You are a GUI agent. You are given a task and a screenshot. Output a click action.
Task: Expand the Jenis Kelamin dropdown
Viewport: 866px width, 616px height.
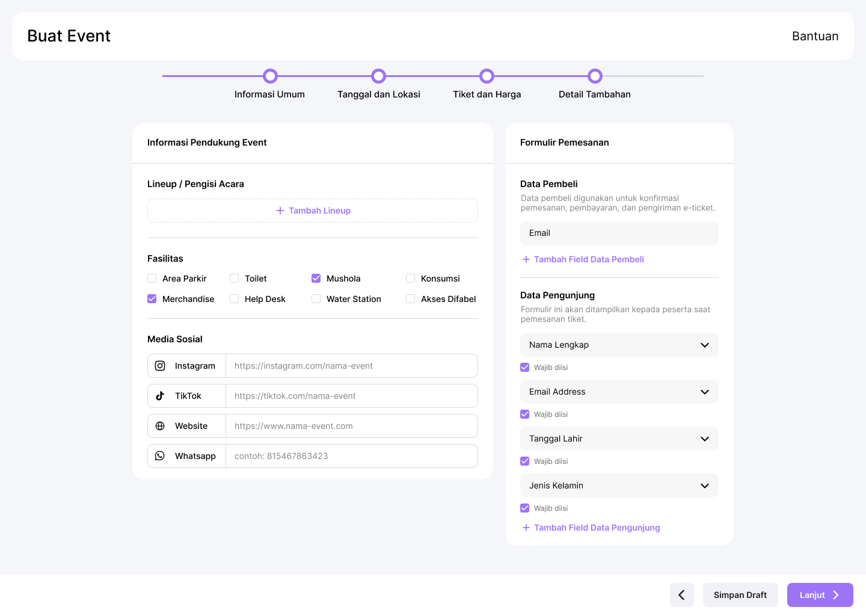tap(619, 485)
